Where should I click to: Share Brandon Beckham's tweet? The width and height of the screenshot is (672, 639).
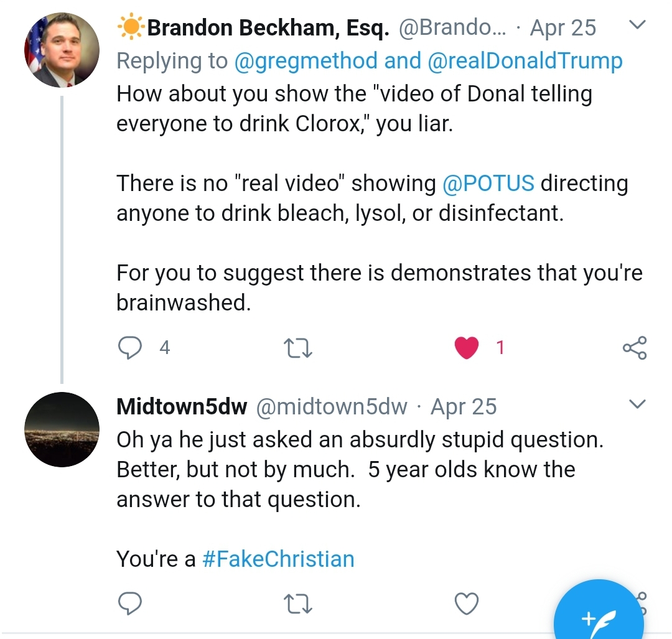pos(635,348)
